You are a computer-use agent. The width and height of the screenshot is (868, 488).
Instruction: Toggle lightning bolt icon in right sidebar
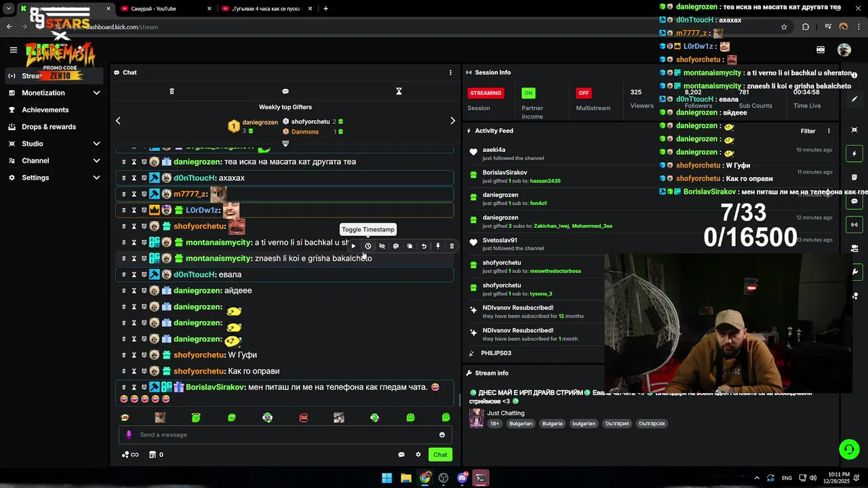pos(854,154)
